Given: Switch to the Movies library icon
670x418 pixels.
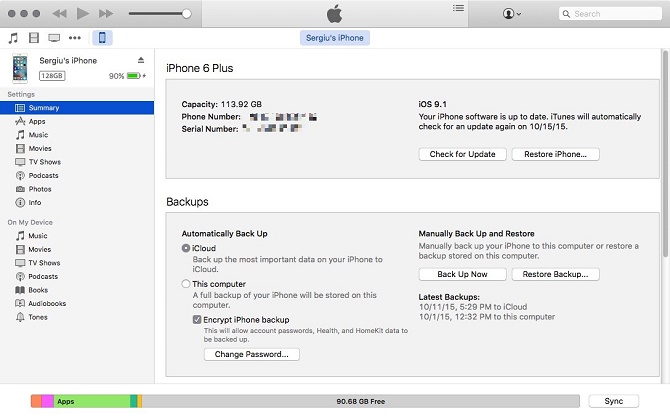Looking at the screenshot, I should (x=33, y=38).
